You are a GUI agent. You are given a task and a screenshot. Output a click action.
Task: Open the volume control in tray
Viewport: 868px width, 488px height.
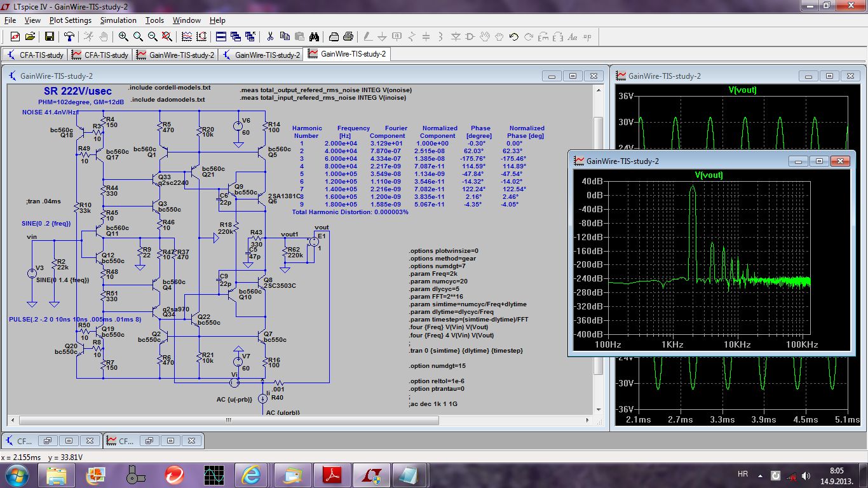point(806,475)
